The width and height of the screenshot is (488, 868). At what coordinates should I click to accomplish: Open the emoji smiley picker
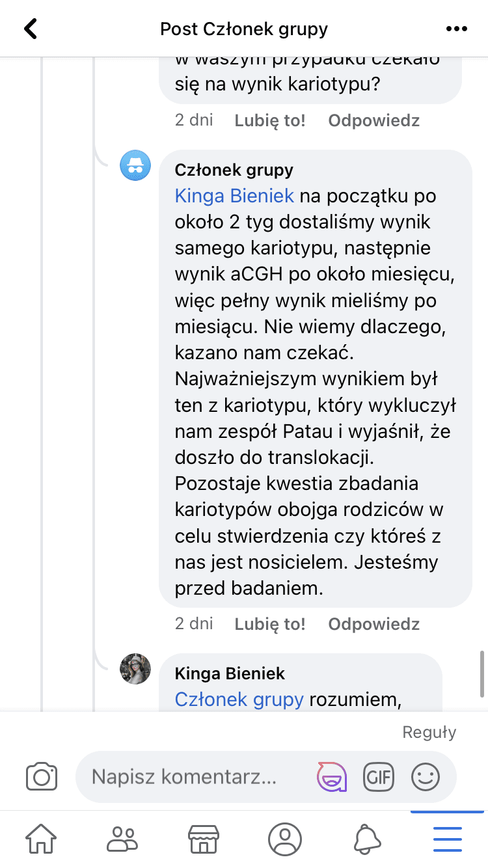point(426,776)
